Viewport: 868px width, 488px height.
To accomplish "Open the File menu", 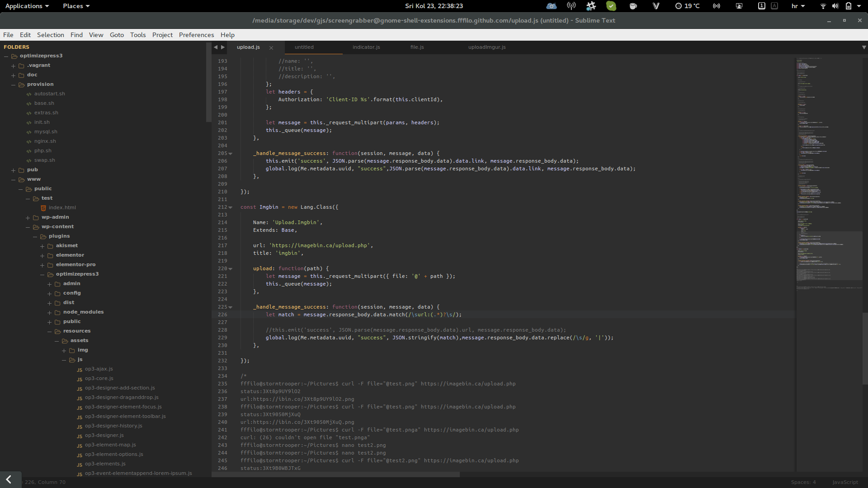I will (x=8, y=35).
